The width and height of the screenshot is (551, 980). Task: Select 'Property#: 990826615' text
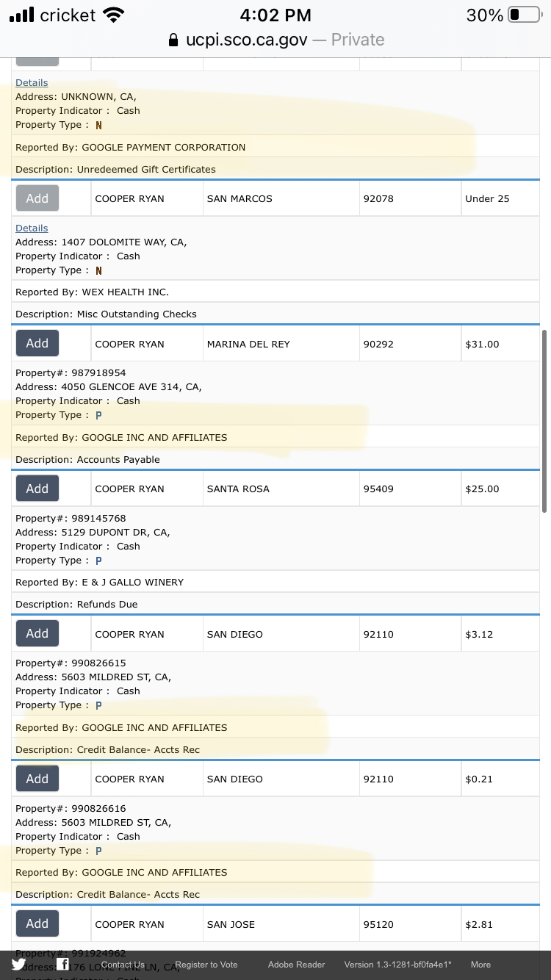[71, 663]
